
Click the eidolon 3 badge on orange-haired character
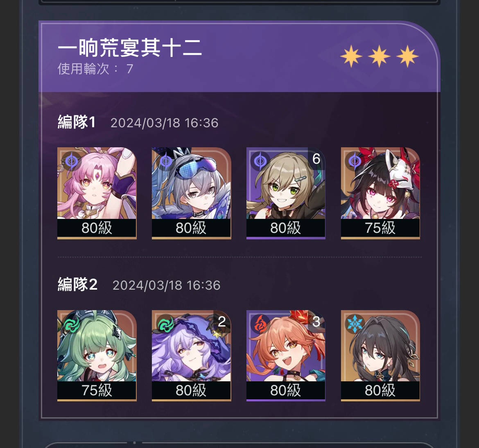tap(316, 321)
